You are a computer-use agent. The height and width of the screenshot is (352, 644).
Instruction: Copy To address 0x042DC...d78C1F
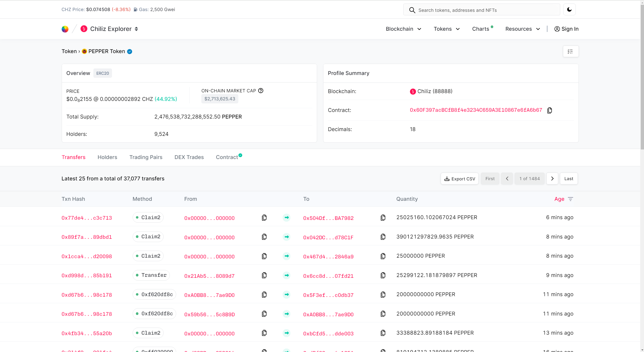pyautogui.click(x=383, y=237)
